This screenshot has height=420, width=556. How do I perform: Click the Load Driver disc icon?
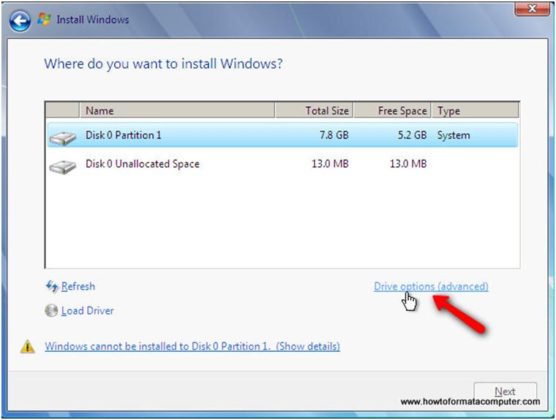point(51,310)
